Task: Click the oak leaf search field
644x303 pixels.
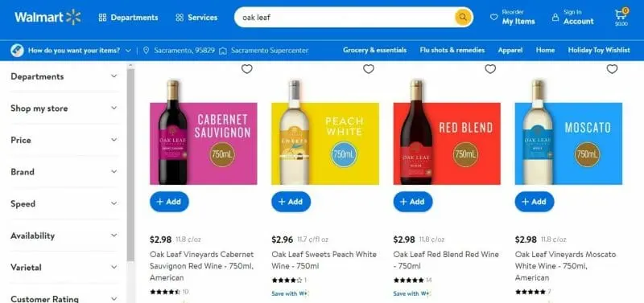Action: (x=345, y=18)
